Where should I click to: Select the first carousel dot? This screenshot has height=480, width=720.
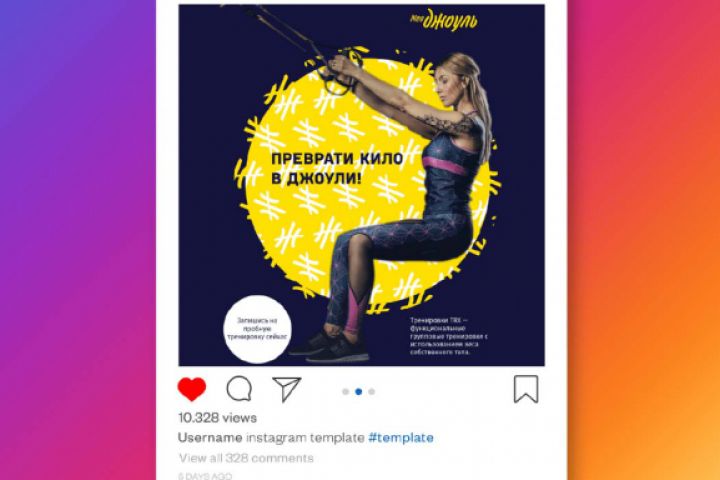346,391
